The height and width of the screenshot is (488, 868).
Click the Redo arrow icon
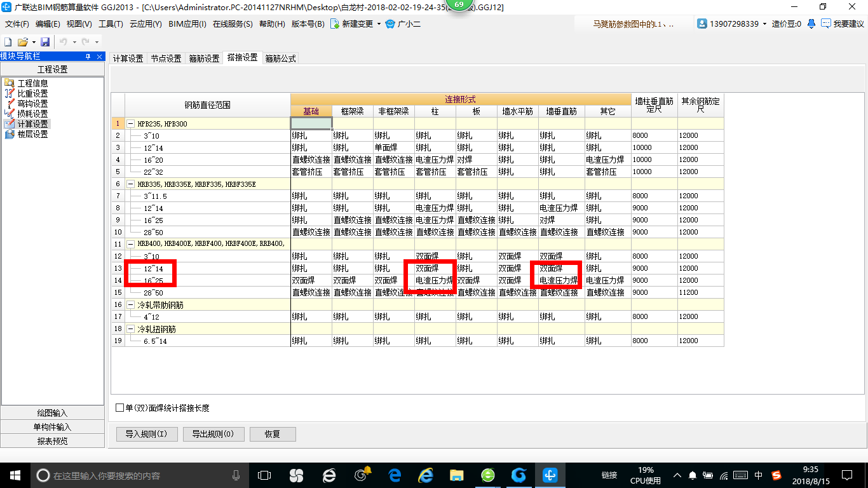point(85,41)
